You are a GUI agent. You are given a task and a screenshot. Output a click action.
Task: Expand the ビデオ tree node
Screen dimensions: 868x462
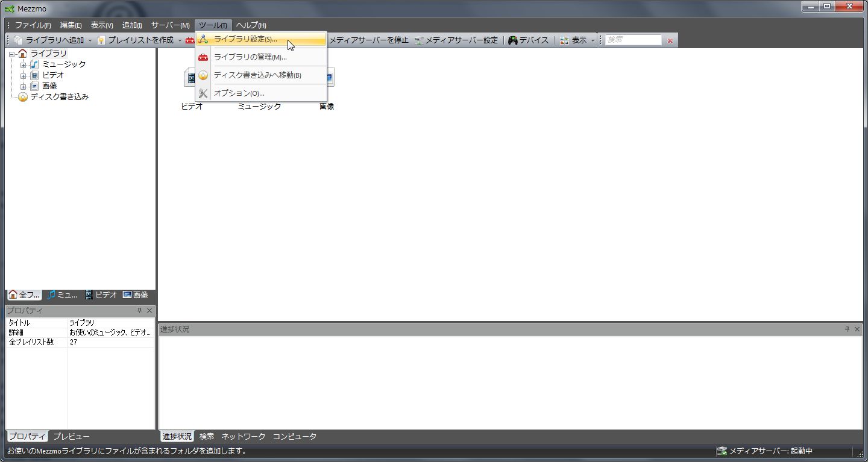[23, 75]
